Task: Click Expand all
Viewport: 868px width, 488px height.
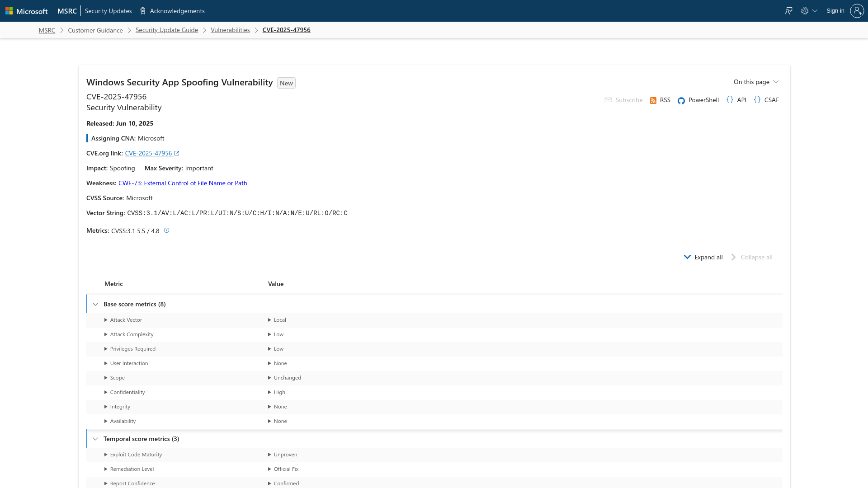Action: [703, 257]
